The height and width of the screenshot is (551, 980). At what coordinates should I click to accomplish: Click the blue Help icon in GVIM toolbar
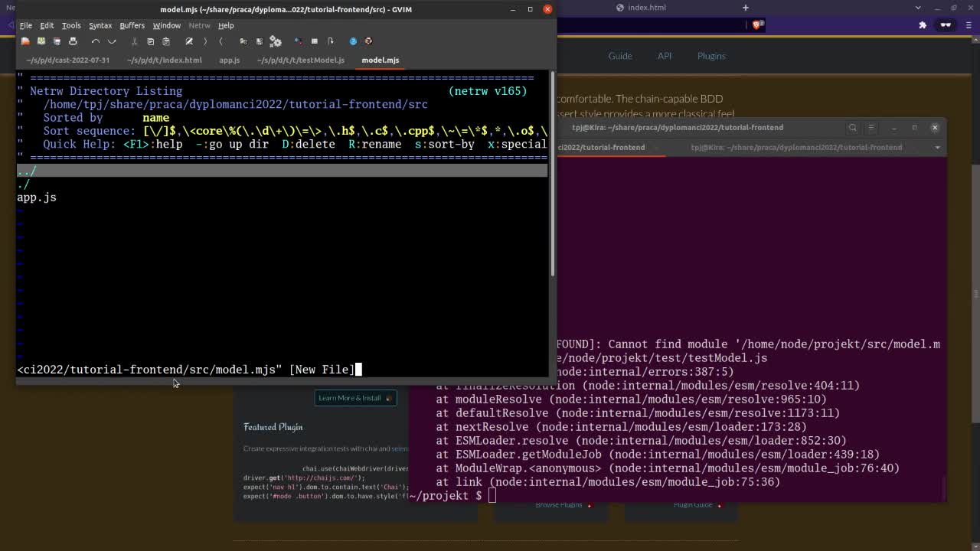click(353, 41)
